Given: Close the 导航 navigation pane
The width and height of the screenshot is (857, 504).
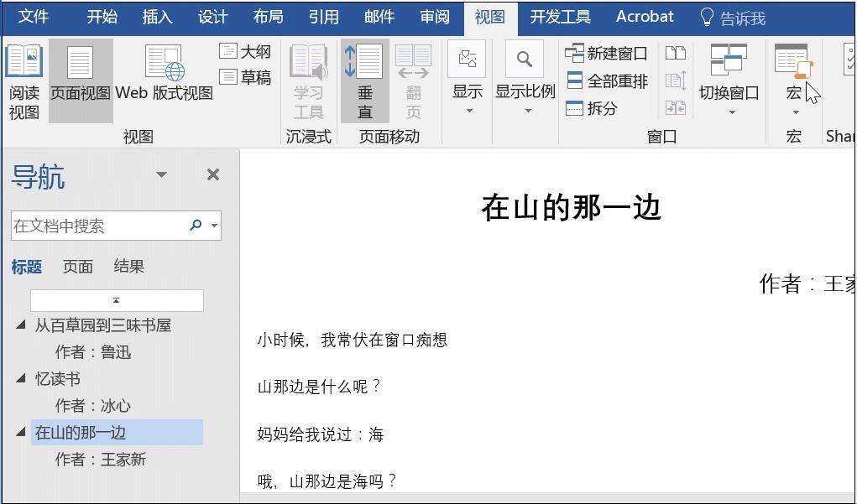Looking at the screenshot, I should [x=213, y=174].
